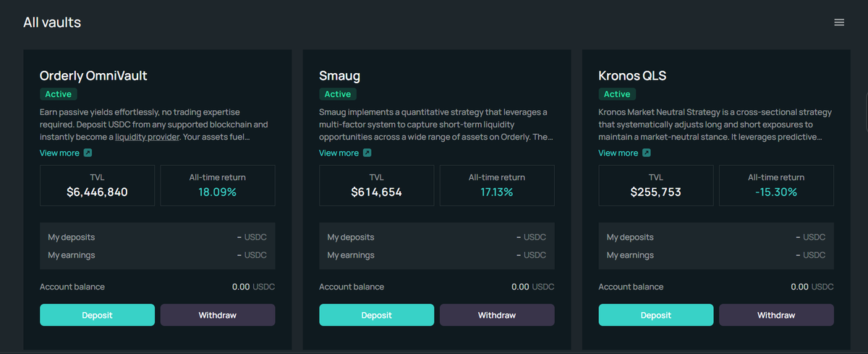Deposit into Smaug vault
Viewport: 868px width, 354px height.
[376, 315]
